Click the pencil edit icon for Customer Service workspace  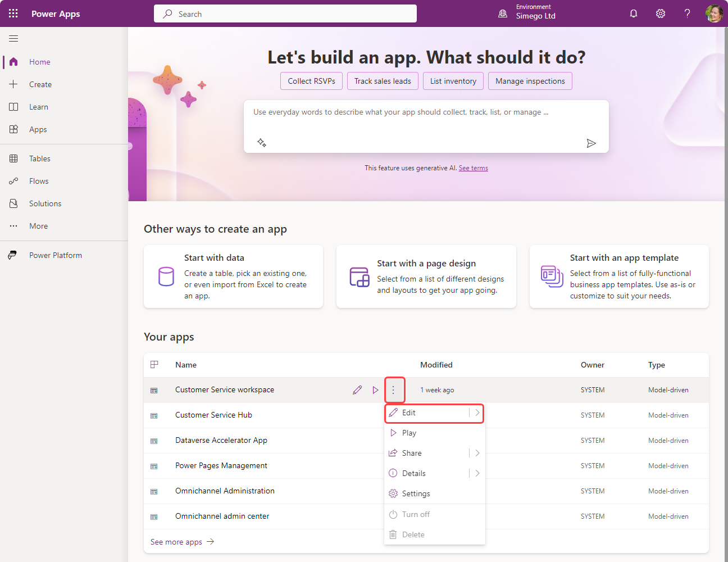357,390
